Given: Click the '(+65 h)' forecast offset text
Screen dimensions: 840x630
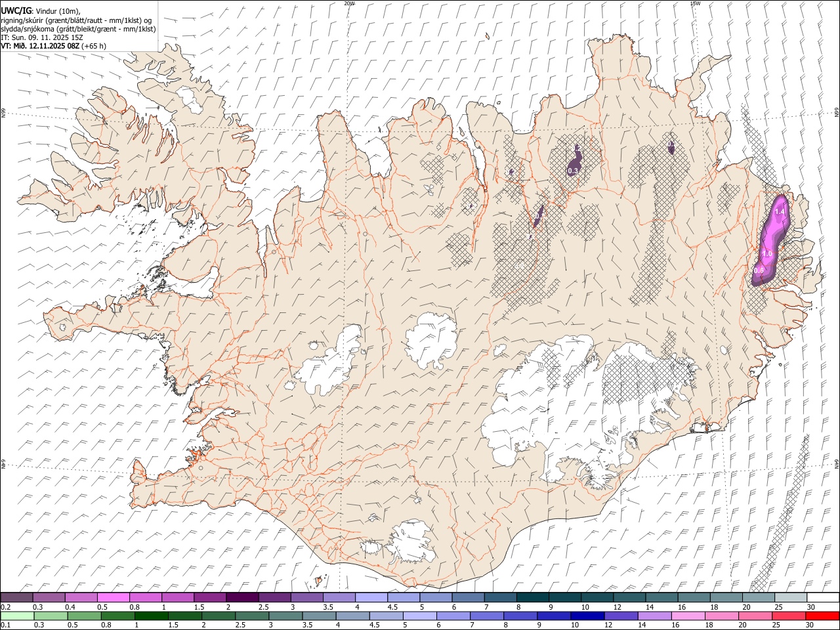Looking at the screenshot, I should 94,46.
